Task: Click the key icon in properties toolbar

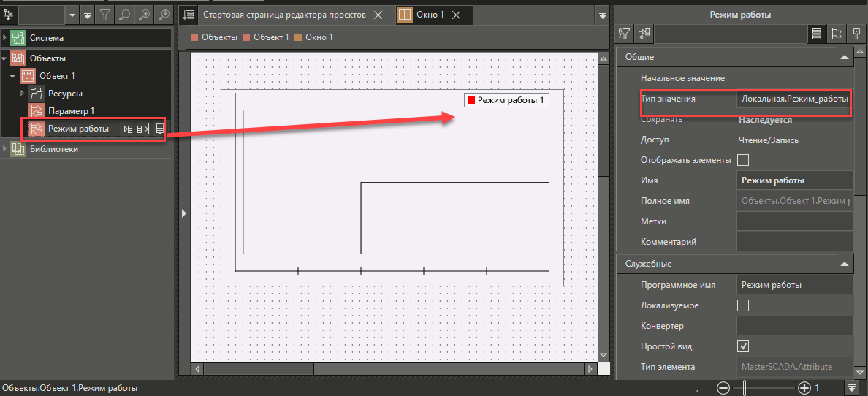Action: click(856, 33)
